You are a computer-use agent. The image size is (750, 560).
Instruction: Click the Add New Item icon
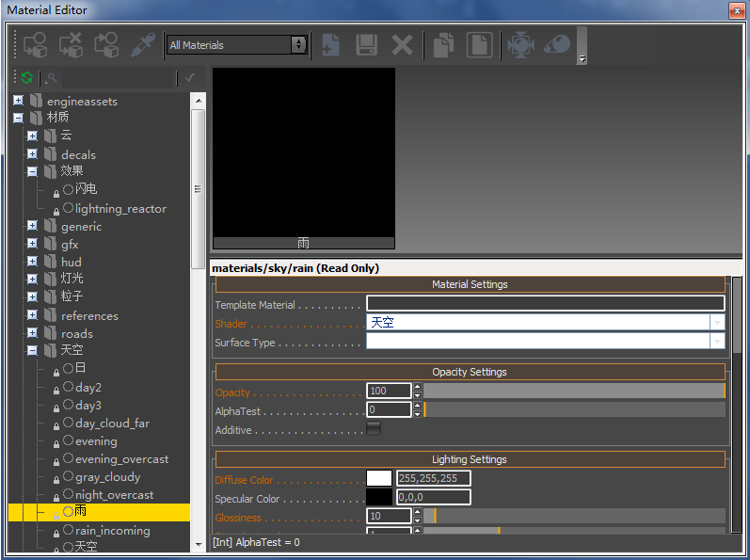[331, 45]
